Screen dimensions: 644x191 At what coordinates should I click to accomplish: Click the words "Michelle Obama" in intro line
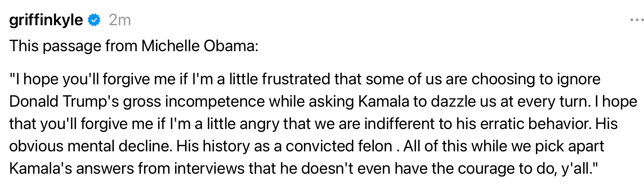coord(198,46)
